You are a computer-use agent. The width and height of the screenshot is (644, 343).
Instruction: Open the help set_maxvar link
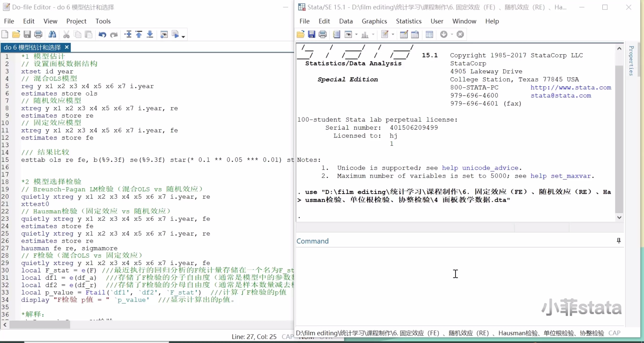[x=561, y=176]
